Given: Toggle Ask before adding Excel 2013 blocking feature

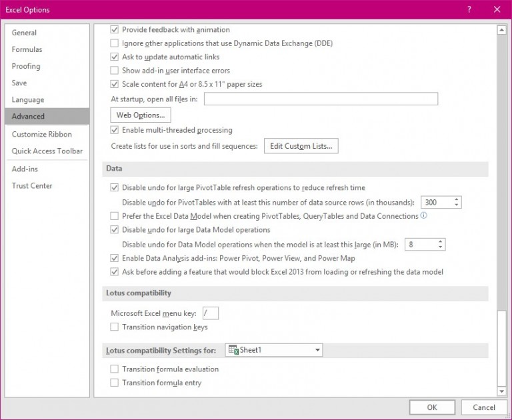Looking at the screenshot, I should (114, 272).
